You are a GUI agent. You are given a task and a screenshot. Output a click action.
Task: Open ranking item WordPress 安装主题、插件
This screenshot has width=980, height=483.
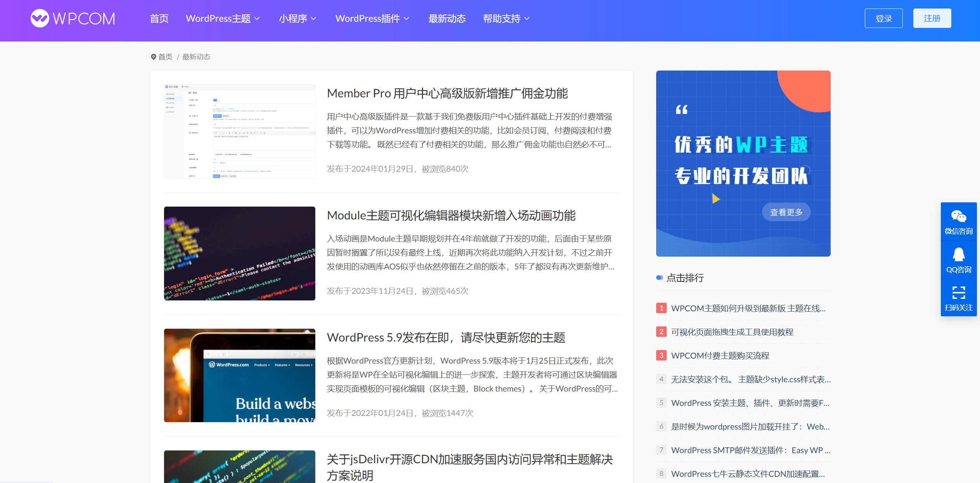click(750, 403)
